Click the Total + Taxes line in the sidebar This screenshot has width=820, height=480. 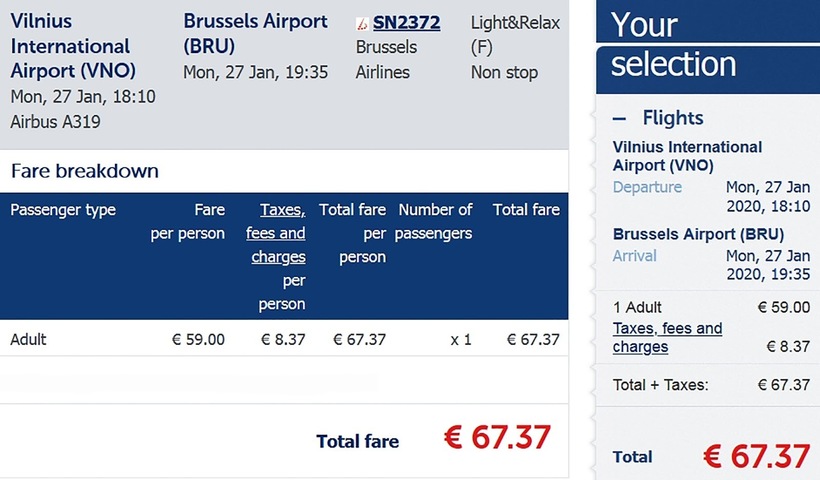point(659,384)
